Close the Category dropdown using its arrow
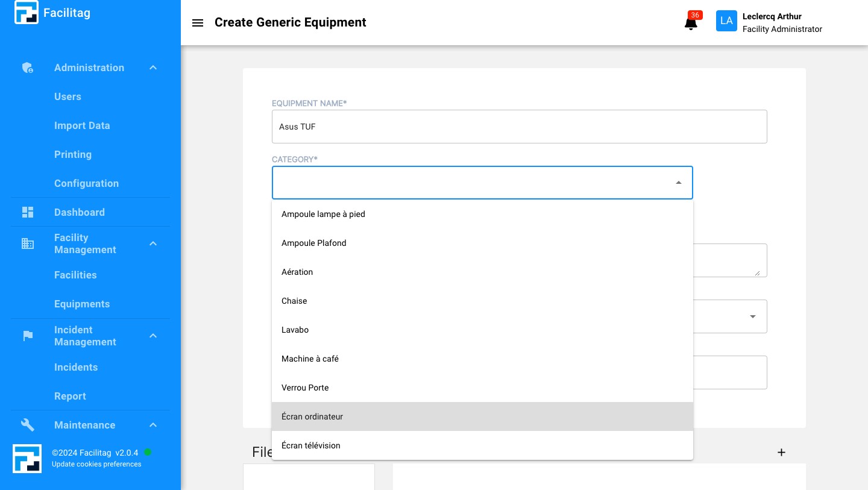The image size is (868, 490). coord(678,183)
